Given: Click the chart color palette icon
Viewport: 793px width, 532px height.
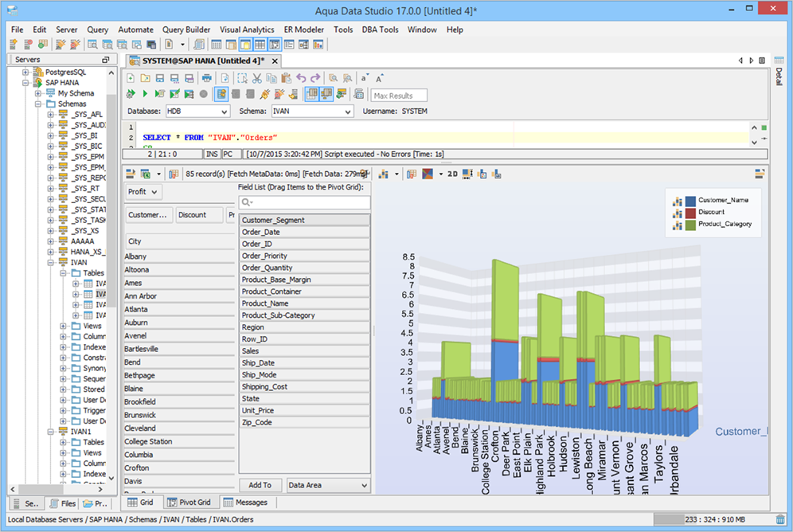Looking at the screenshot, I should coord(428,174).
